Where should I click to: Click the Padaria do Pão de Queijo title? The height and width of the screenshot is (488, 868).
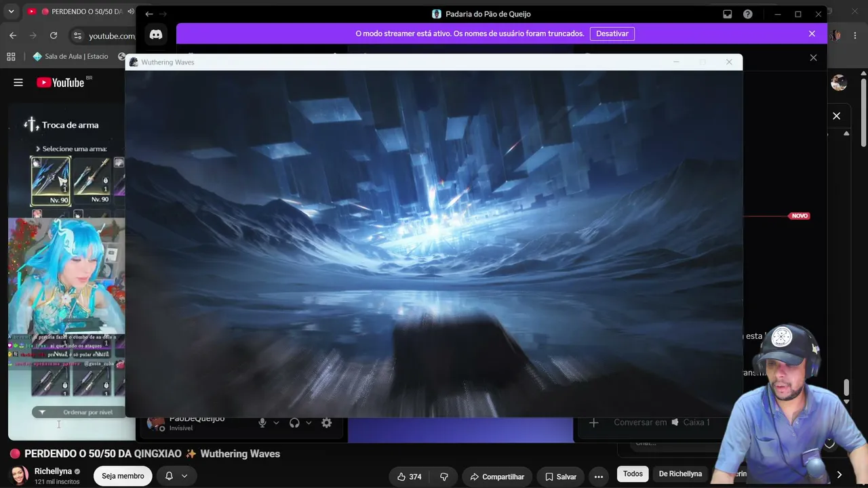click(488, 14)
